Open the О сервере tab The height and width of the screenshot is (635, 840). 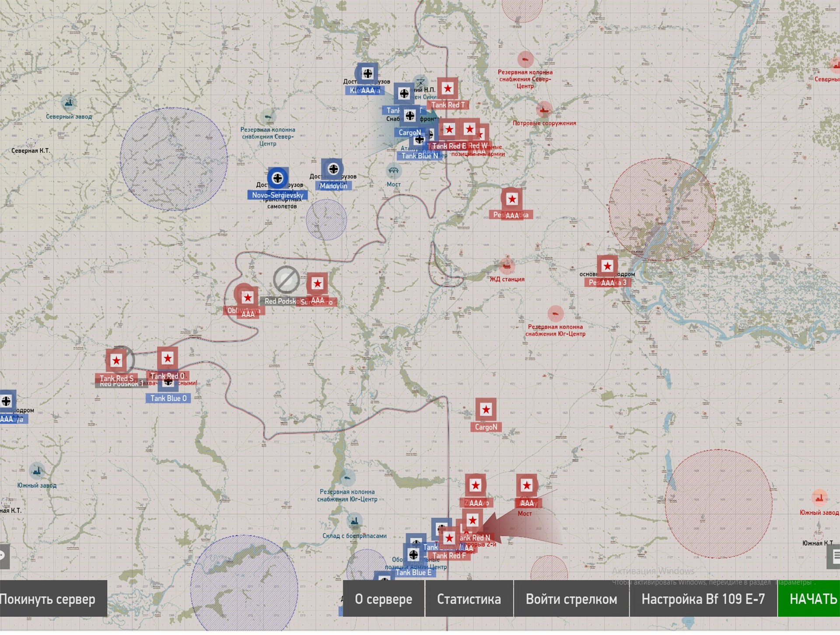pos(383,599)
